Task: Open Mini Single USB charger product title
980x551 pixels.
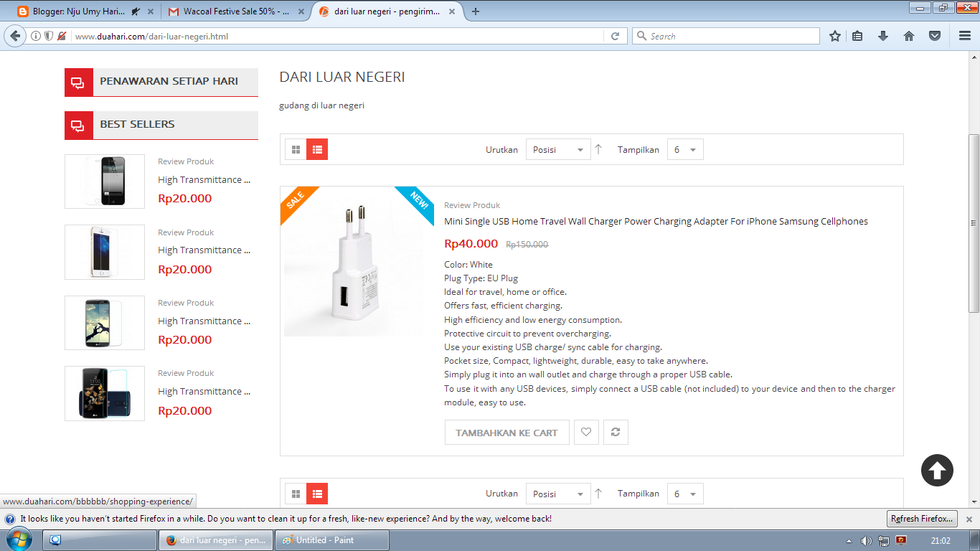Action: (656, 221)
